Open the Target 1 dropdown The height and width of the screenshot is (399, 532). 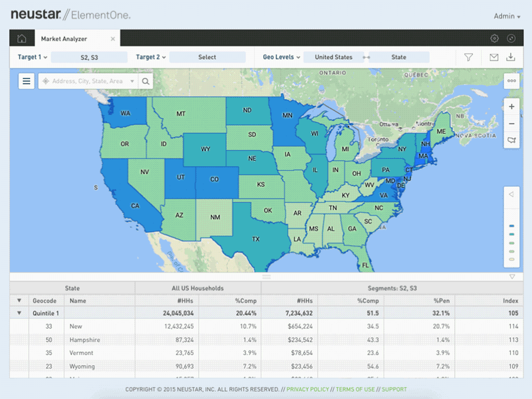(x=30, y=57)
